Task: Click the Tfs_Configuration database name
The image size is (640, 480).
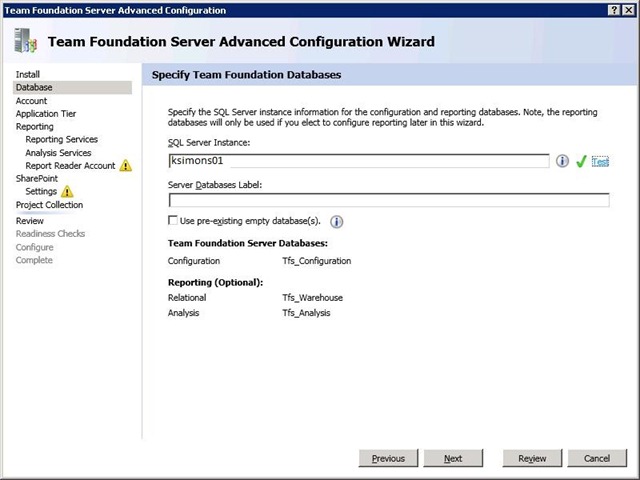Action: tap(317, 261)
